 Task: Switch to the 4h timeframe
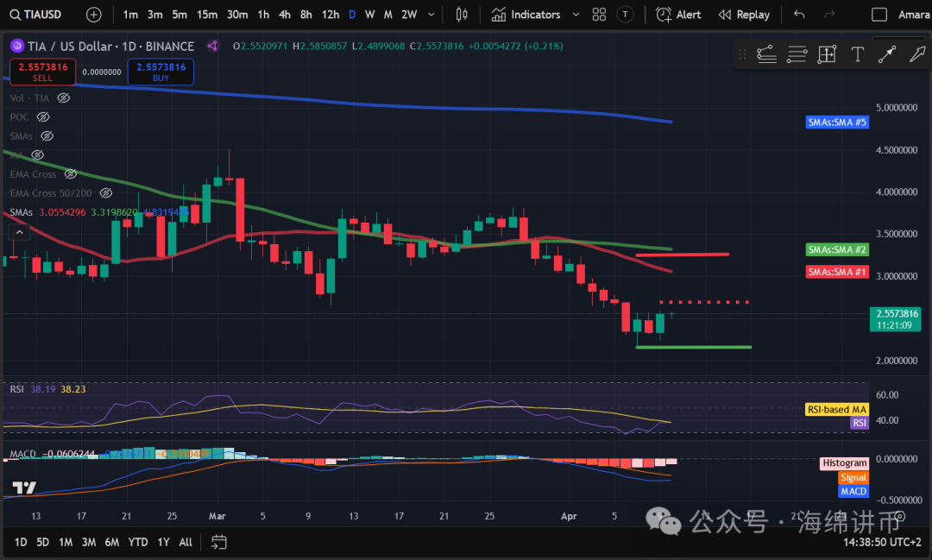coord(284,15)
